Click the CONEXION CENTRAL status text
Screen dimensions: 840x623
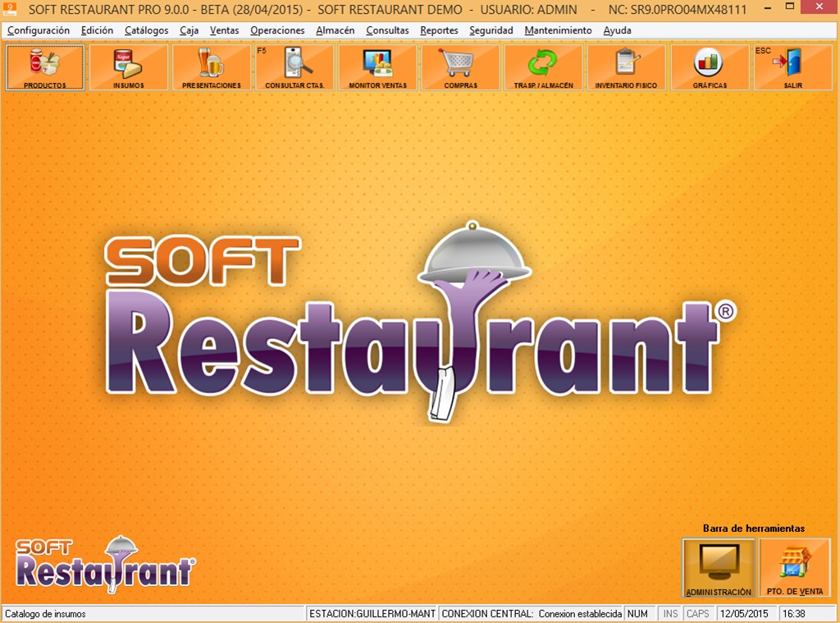(x=532, y=613)
